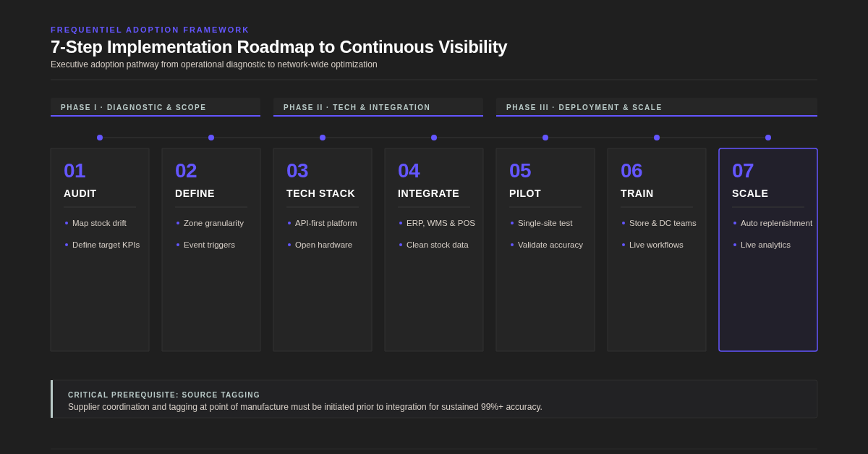The width and height of the screenshot is (868, 454).
Task: Click the 'Executive adoption pathway' subtitle
Action: click(x=213, y=64)
